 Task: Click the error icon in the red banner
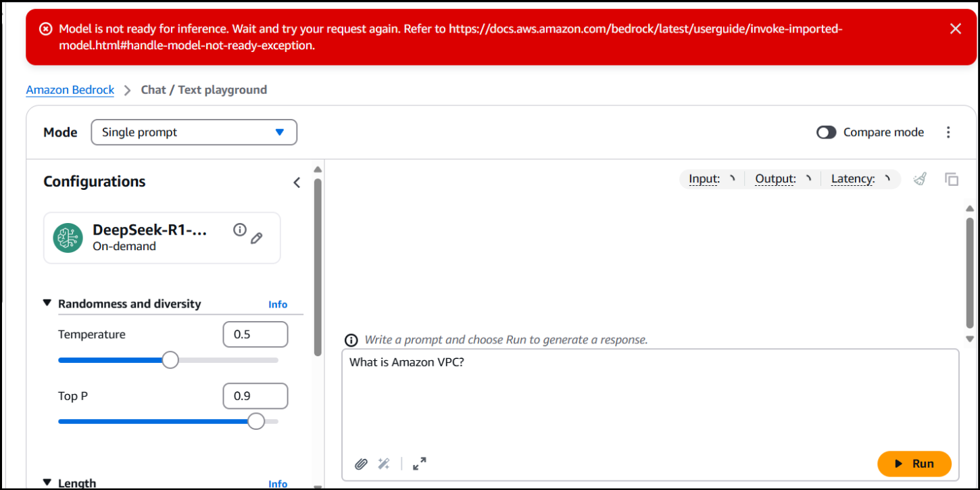[45, 28]
